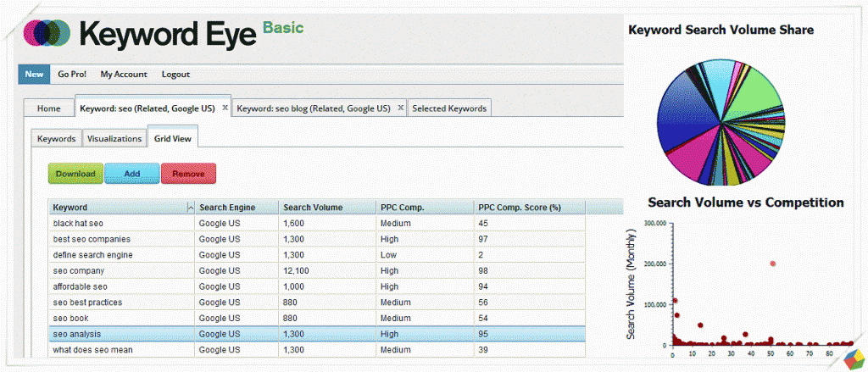
Task: Click the Keyword Eye logo icon
Action: pyautogui.click(x=47, y=33)
